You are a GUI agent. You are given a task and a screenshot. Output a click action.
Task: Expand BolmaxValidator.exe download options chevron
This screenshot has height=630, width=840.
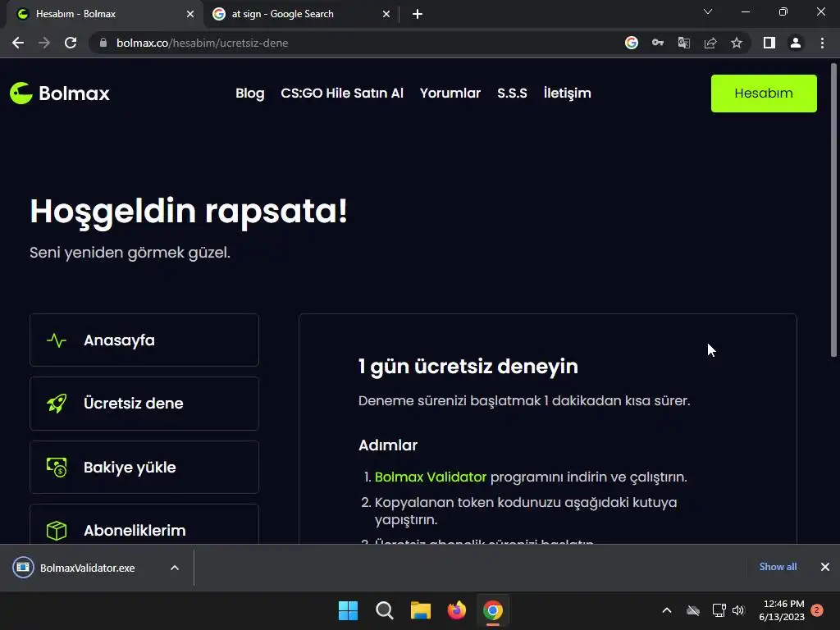pyautogui.click(x=175, y=568)
